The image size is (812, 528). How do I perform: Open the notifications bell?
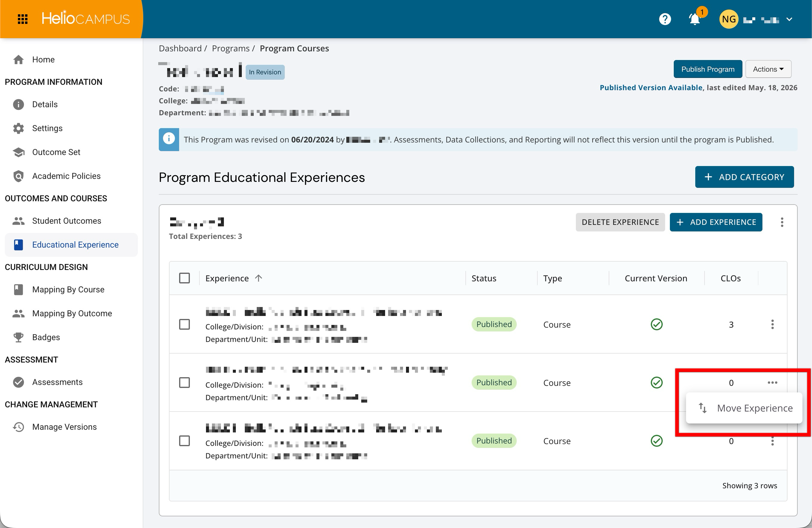(x=695, y=19)
